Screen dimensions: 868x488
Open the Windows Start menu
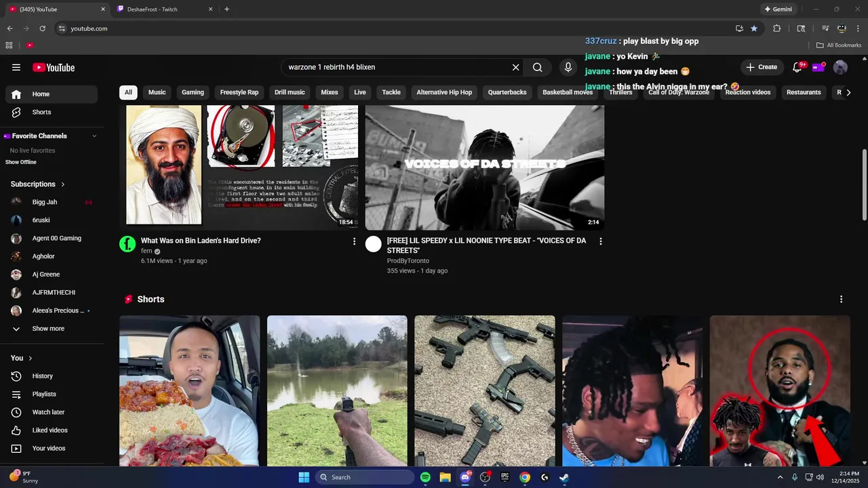pyautogui.click(x=304, y=477)
